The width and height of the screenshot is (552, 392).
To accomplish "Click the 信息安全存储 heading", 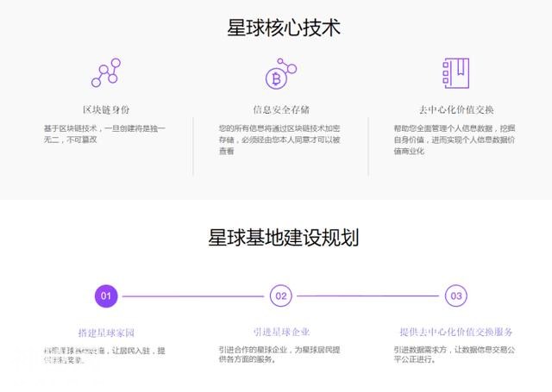I will (x=281, y=110).
